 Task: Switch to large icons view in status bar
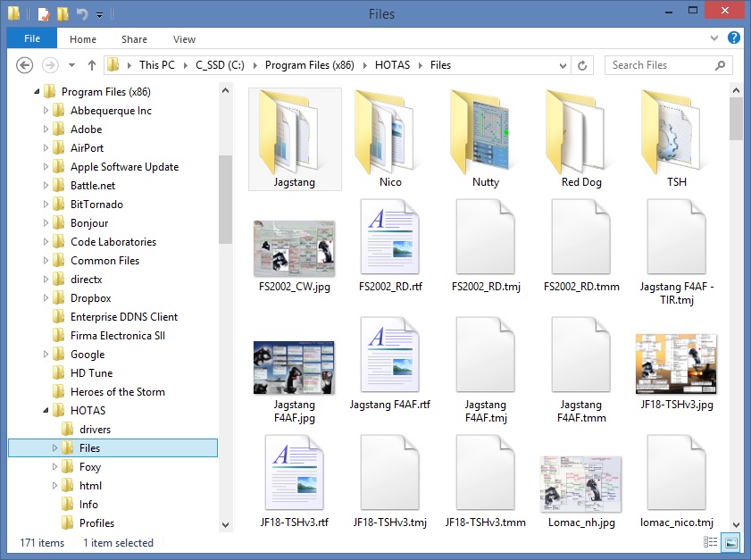pyautogui.click(x=730, y=542)
